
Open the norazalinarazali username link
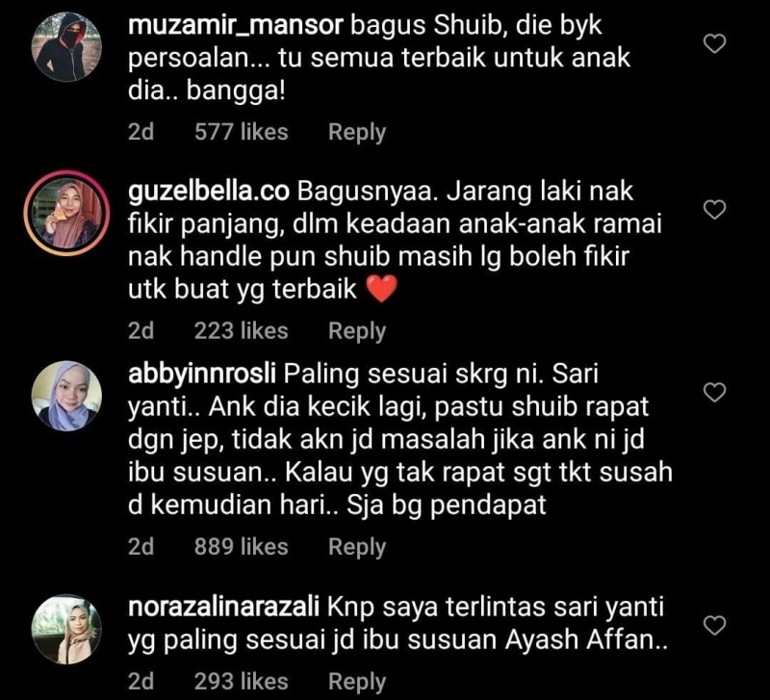224,608
